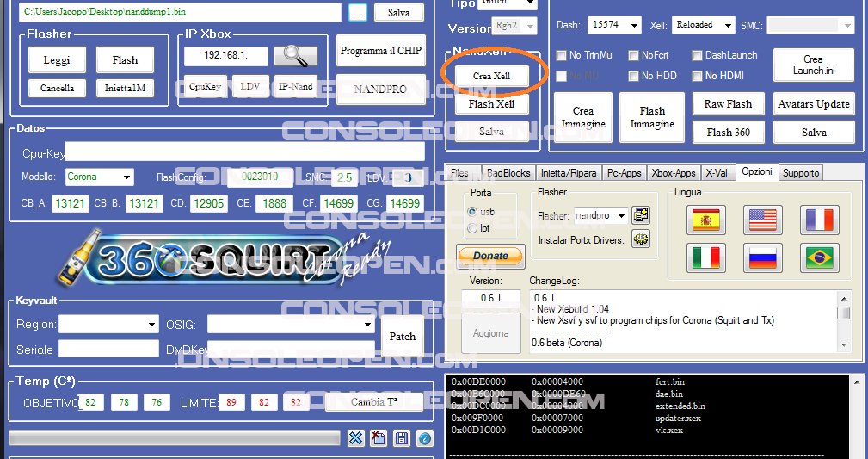
Task: Click the Inietta1M button
Action: coord(125,88)
